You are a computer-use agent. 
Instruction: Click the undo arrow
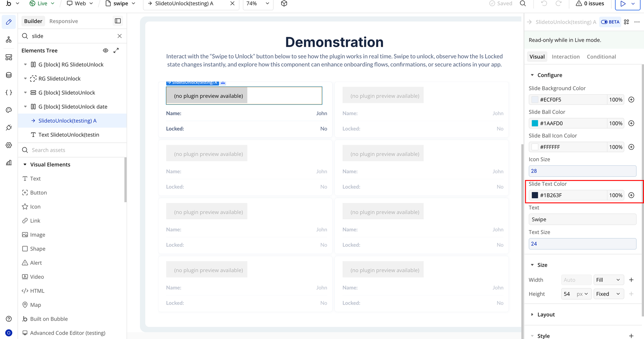pos(544,3)
